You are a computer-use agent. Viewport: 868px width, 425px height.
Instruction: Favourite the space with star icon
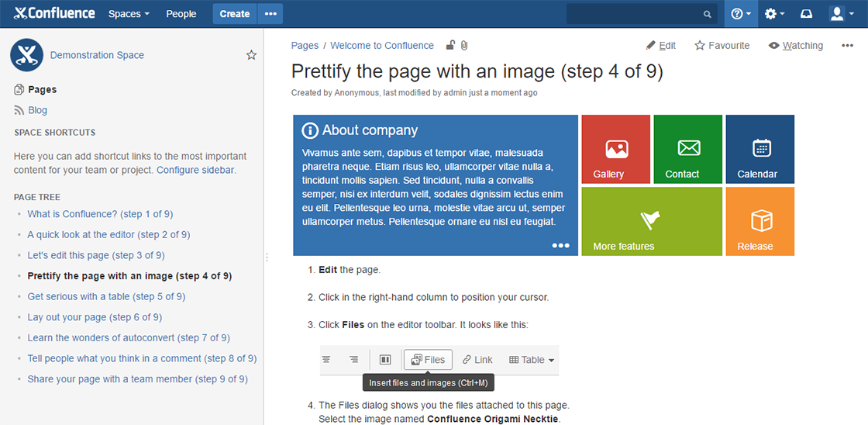pyautogui.click(x=251, y=55)
